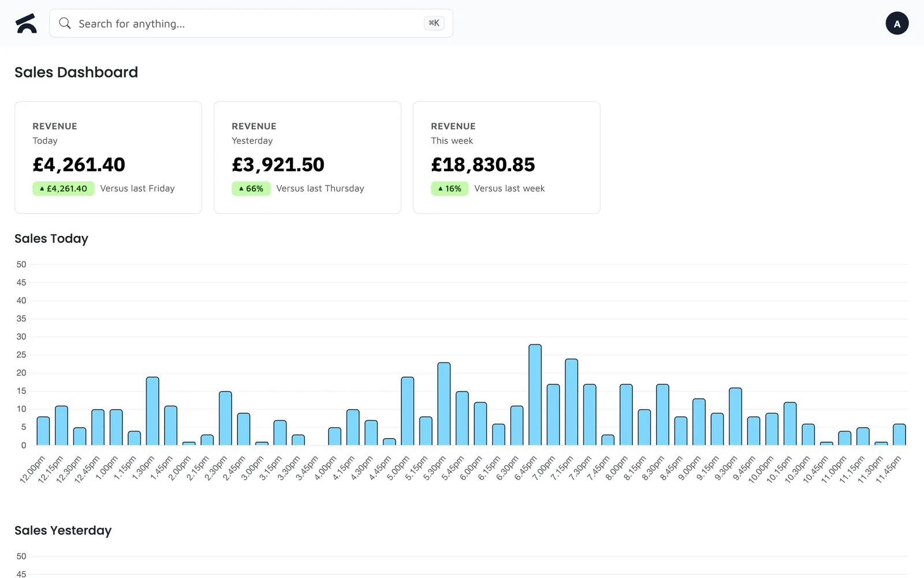Screen dimensions: 924x578
Task: Click the magnifier search icon
Action: coord(65,23)
